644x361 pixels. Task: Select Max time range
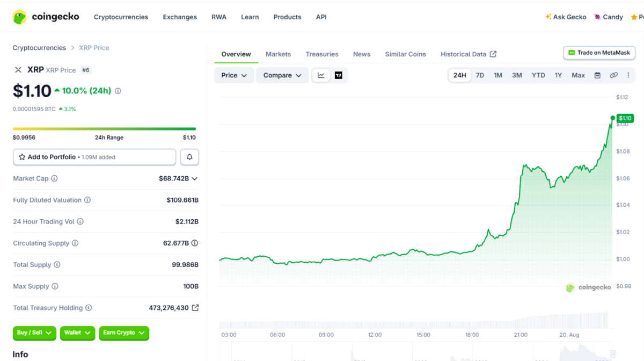(578, 75)
